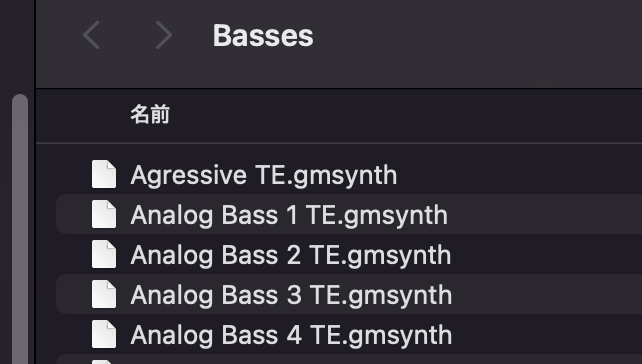Click the Basses folder title
This screenshot has width=642, height=364.
[263, 36]
